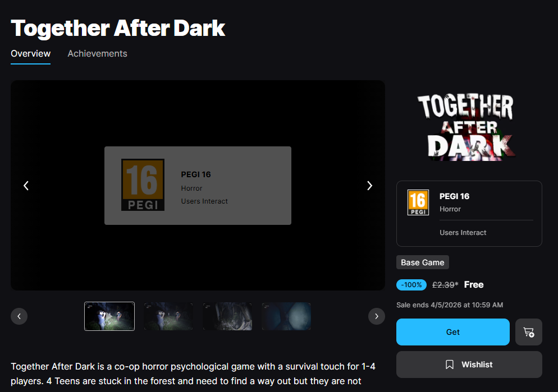Click the Users Interact label in sidebar

click(463, 233)
